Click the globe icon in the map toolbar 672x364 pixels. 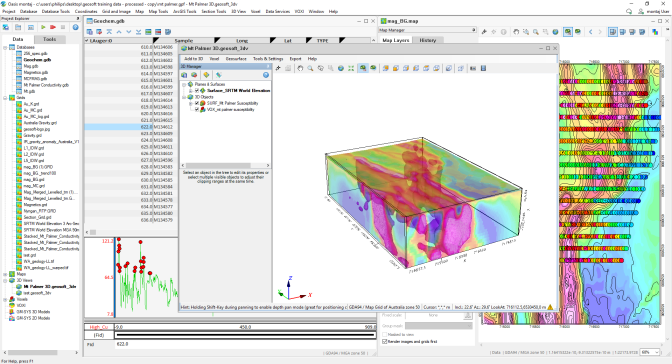click(555, 32)
